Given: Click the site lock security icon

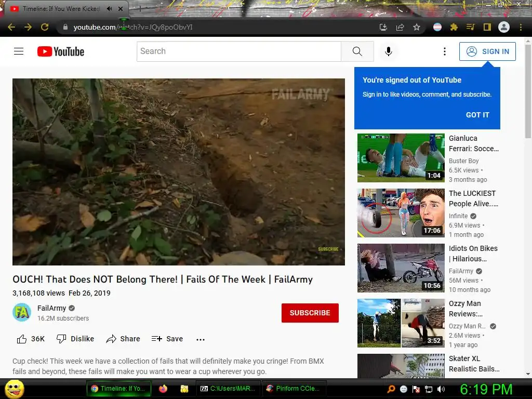Looking at the screenshot, I should pyautogui.click(x=65, y=27).
